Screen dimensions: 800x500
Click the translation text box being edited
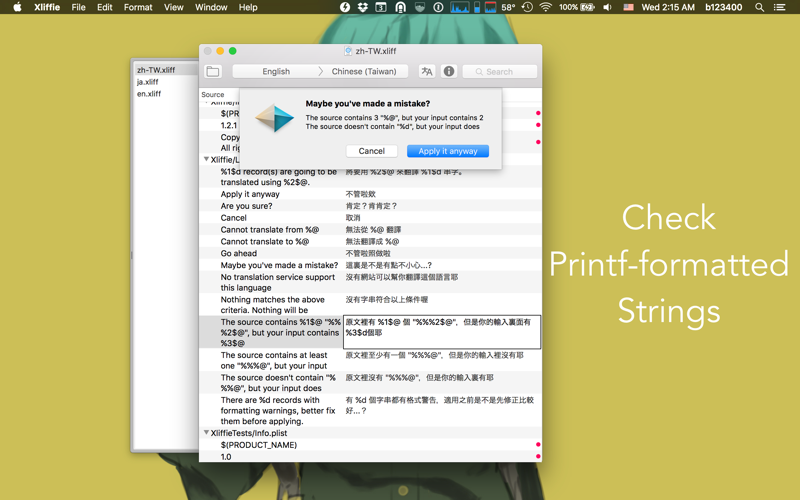pyautogui.click(x=442, y=332)
